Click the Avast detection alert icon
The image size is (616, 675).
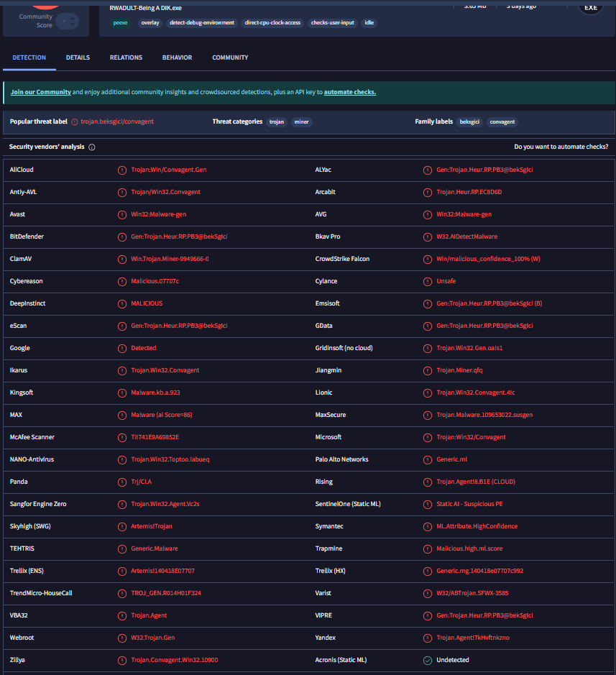(x=122, y=215)
